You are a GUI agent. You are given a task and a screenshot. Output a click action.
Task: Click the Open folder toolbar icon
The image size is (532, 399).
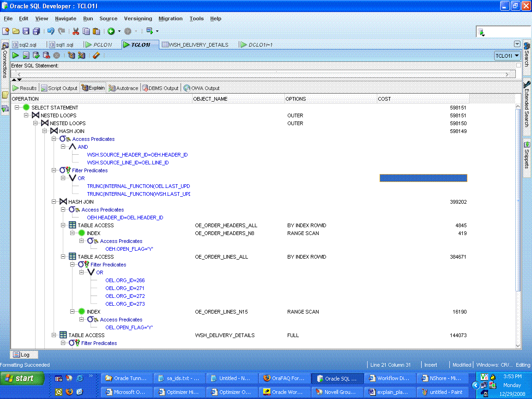click(x=16, y=31)
